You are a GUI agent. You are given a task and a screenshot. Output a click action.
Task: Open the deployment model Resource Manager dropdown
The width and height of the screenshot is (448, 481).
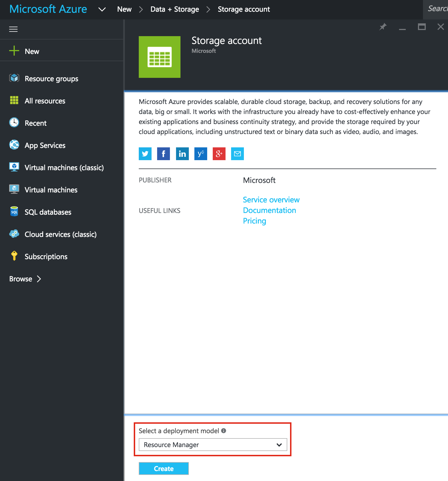click(x=213, y=445)
